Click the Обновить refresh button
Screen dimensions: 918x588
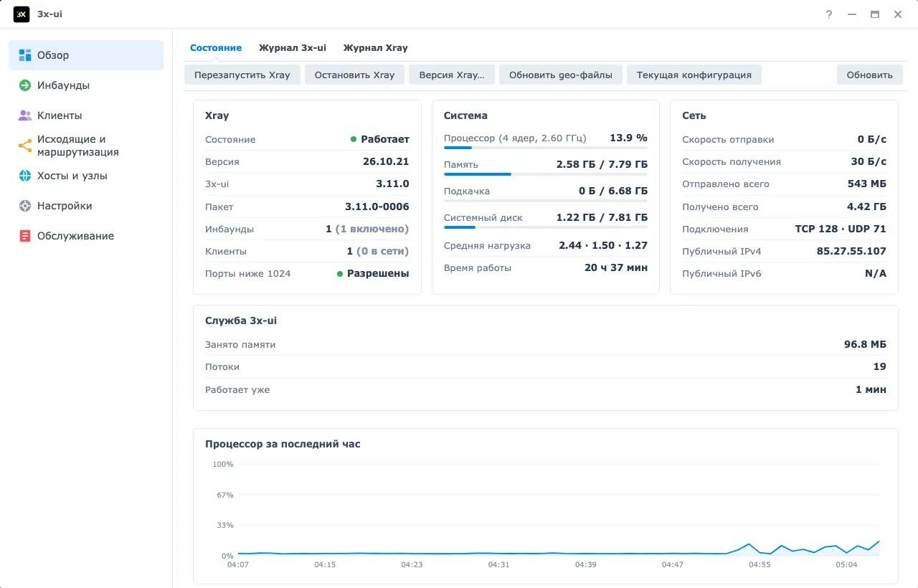click(870, 75)
